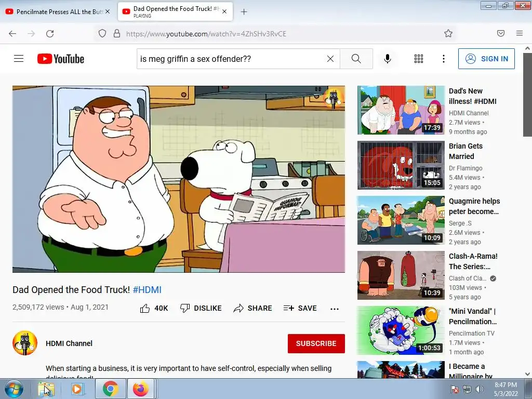Close the Pencilmate tab
Screen dimensions: 532x399
coord(108,11)
